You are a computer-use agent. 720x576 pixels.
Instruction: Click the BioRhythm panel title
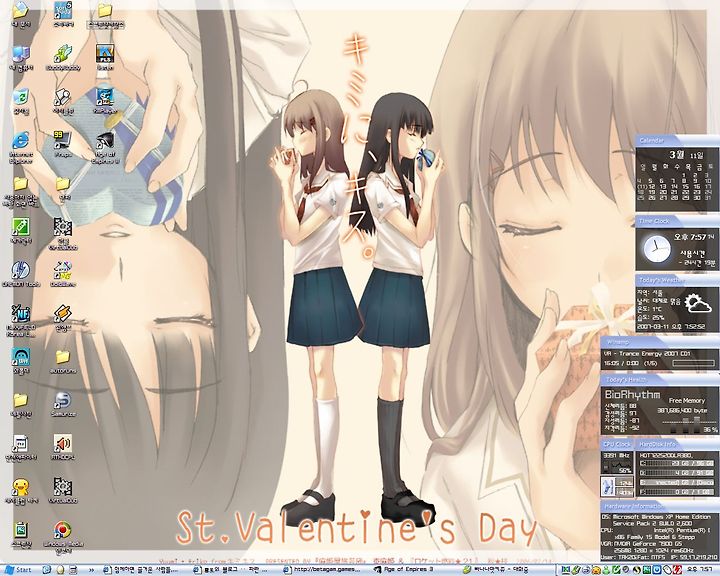tap(632, 395)
